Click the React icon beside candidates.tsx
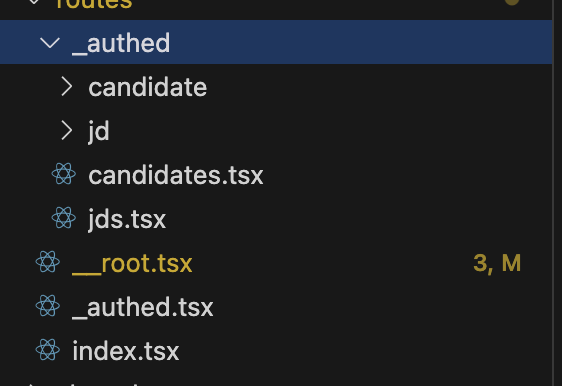Image resolution: width=562 pixels, height=386 pixels. [64, 174]
